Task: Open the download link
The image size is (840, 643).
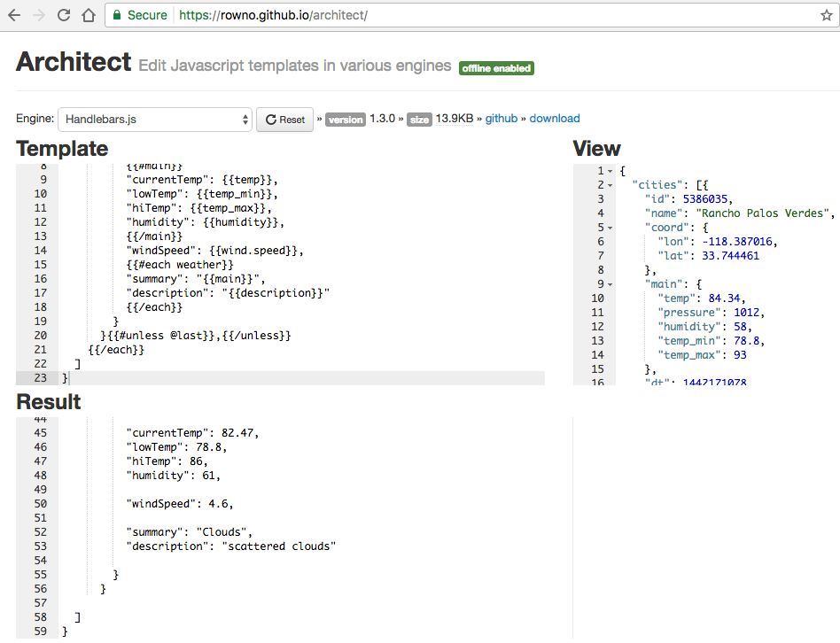Action: coord(554,119)
